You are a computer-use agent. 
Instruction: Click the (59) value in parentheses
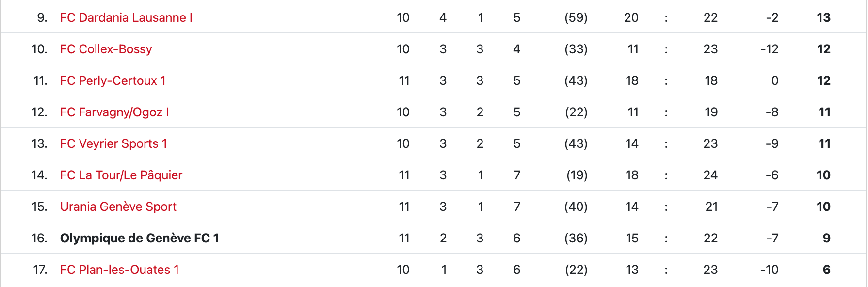tap(576, 18)
